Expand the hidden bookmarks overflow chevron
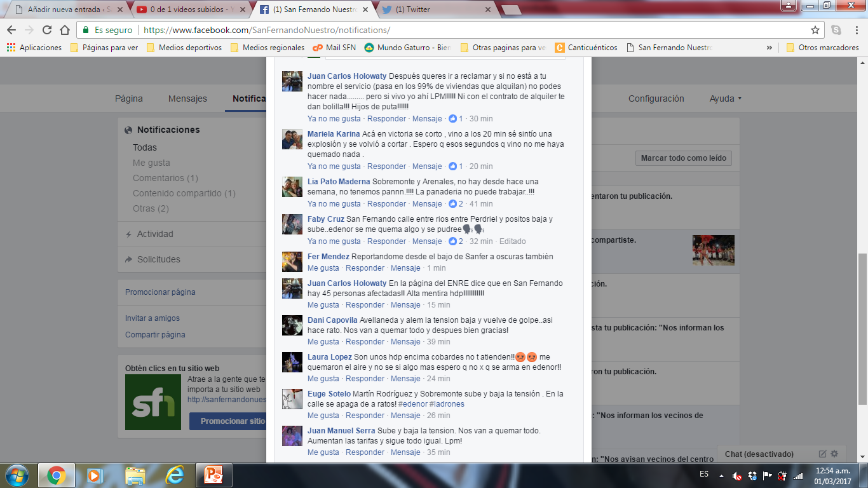The image size is (868, 488). (770, 48)
